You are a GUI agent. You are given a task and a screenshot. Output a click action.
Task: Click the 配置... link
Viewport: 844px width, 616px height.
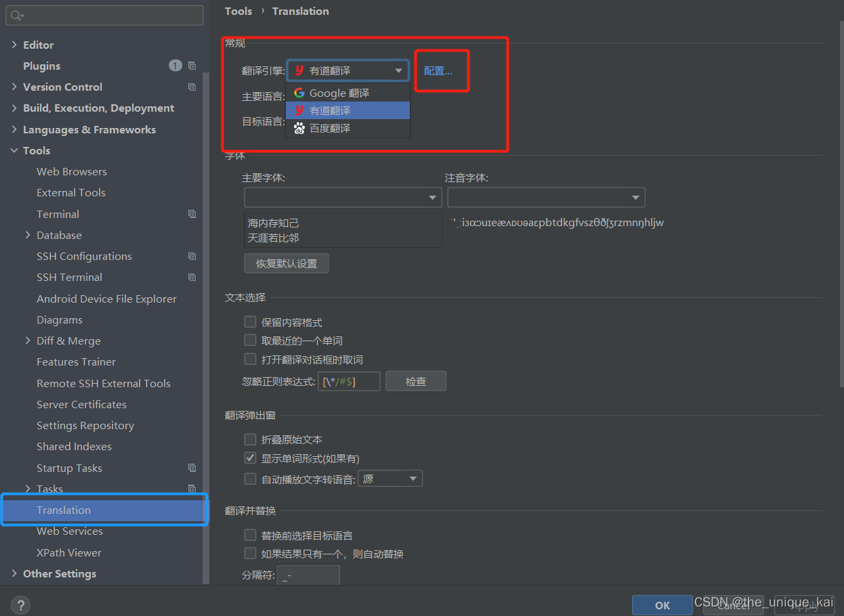[438, 71]
